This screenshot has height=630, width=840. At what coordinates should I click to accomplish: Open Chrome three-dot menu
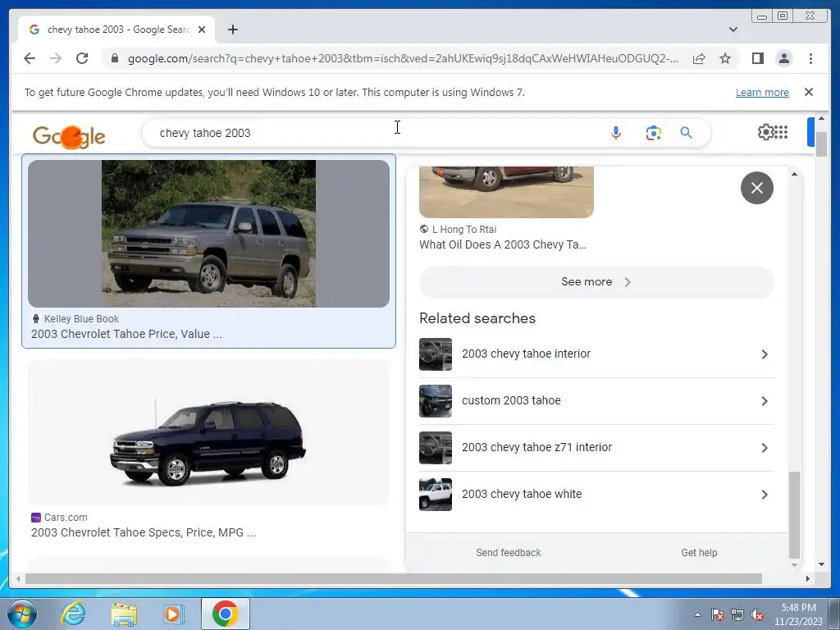pos(810,58)
